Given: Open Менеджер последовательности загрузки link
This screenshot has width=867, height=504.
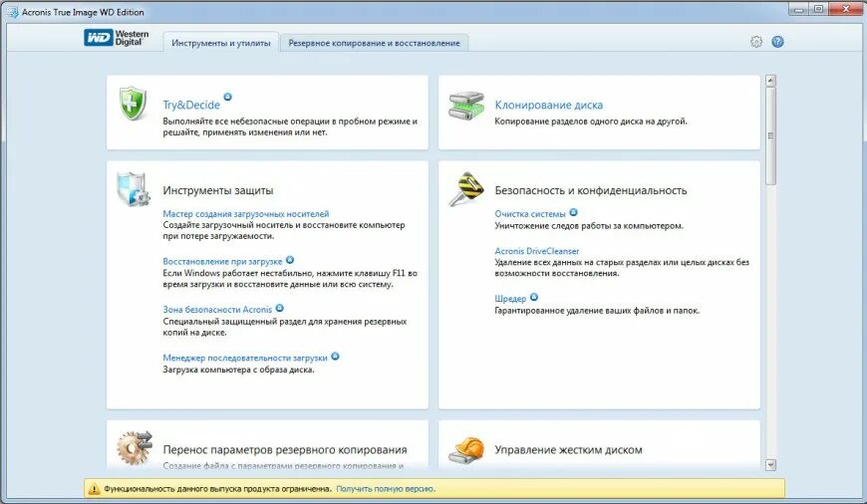Looking at the screenshot, I should (x=245, y=359).
